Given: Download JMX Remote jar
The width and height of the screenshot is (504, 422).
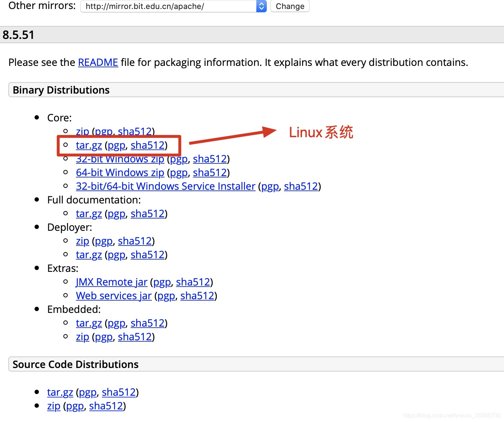Looking at the screenshot, I should (x=112, y=282).
